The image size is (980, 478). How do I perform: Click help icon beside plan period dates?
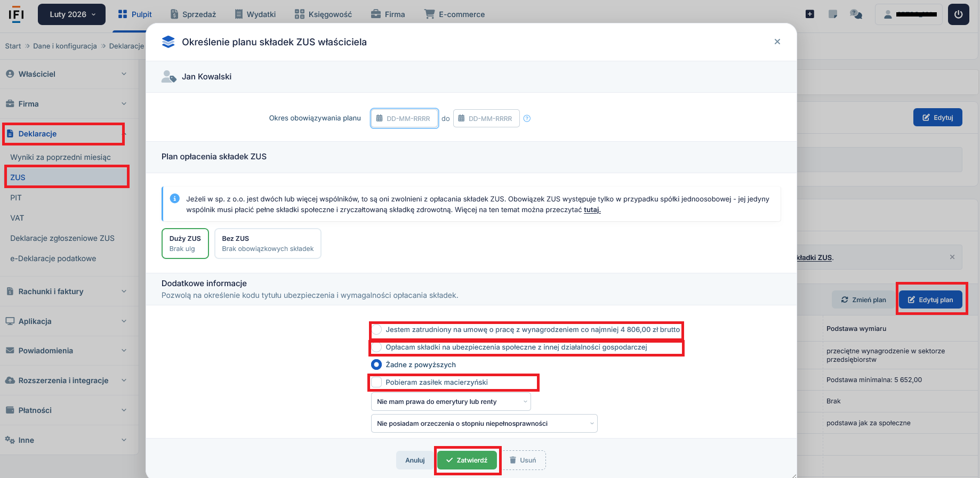pos(527,118)
